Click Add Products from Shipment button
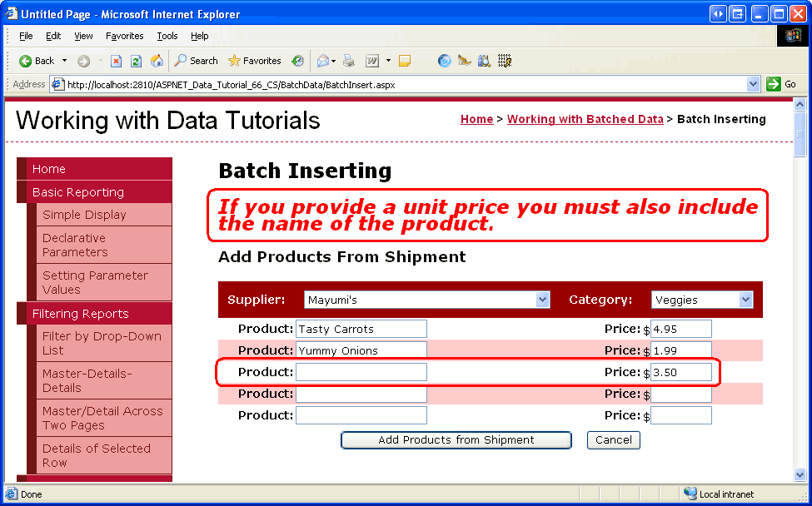The width and height of the screenshot is (812, 506). [456, 440]
